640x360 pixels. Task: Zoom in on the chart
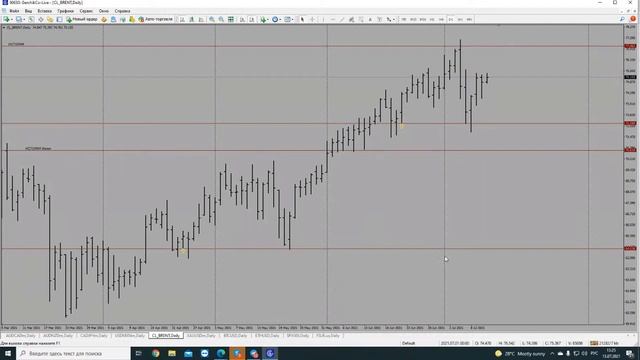[x=212, y=19]
